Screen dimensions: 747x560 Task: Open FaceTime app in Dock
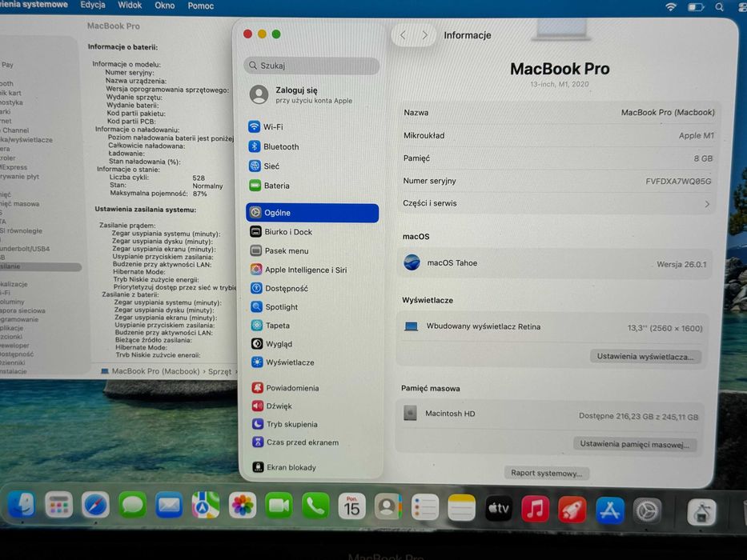(279, 506)
